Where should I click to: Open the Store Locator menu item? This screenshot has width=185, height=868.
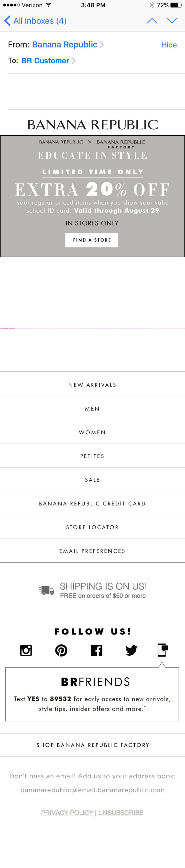point(92,527)
